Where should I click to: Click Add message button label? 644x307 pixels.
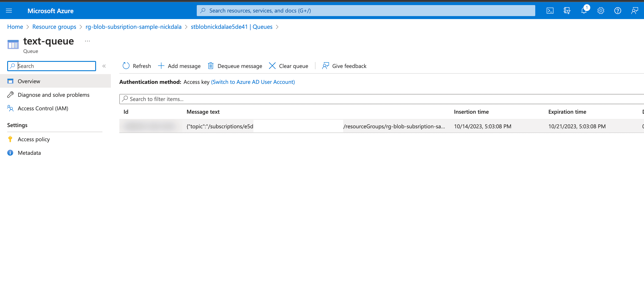(184, 66)
